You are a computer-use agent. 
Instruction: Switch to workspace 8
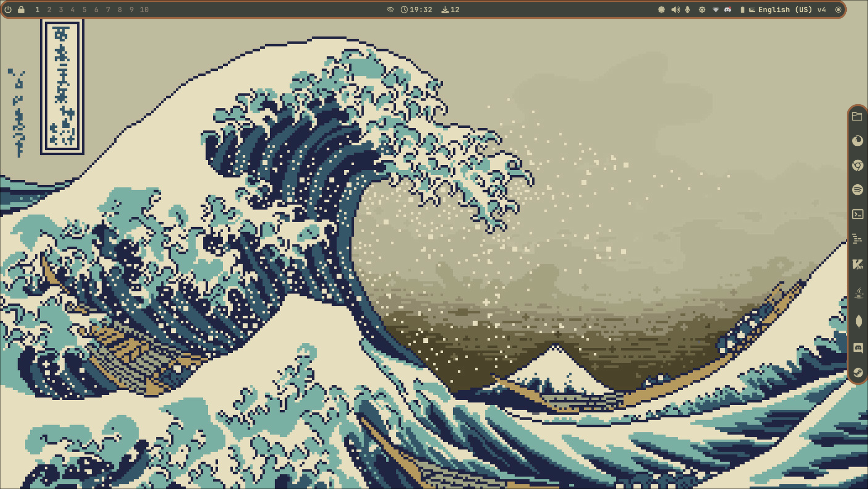point(120,10)
